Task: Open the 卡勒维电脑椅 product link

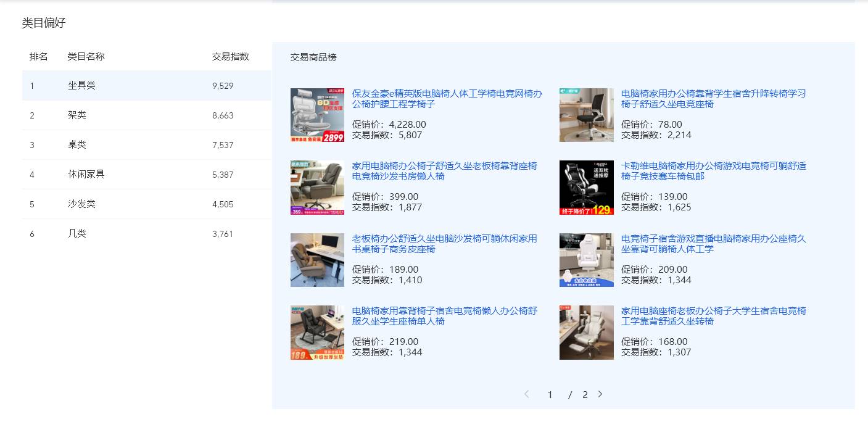Action: click(x=713, y=171)
